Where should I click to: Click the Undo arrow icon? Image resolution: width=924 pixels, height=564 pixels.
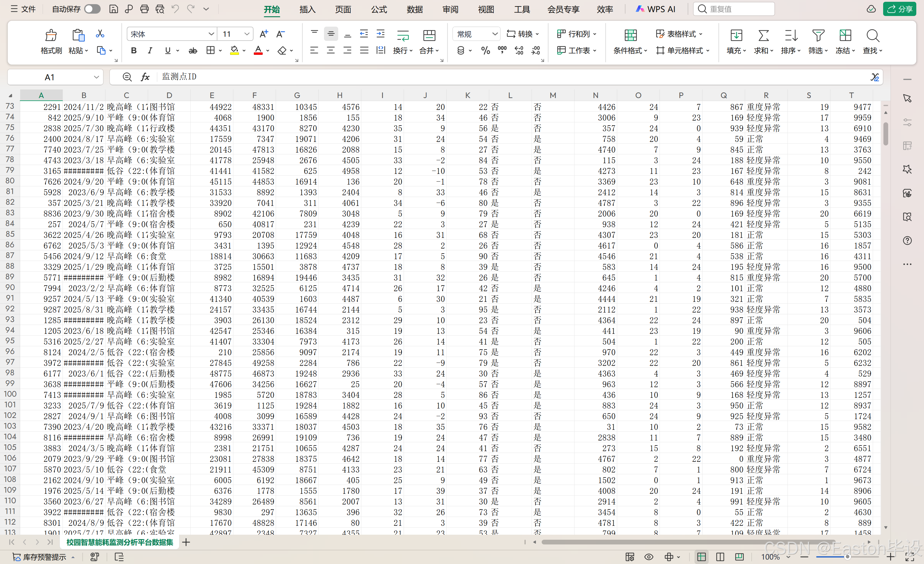point(175,9)
